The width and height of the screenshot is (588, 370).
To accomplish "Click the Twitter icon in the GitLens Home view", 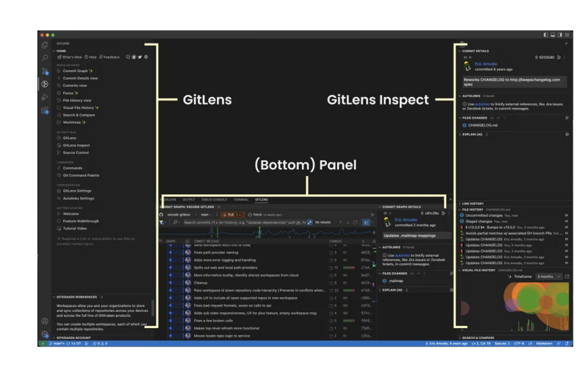I will pyautogui.click(x=140, y=57).
